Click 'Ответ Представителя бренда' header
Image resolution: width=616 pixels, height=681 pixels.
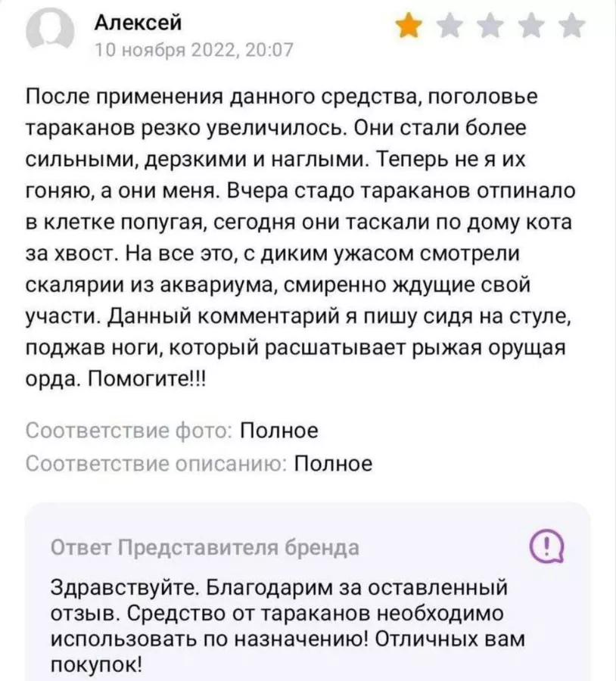click(205, 548)
